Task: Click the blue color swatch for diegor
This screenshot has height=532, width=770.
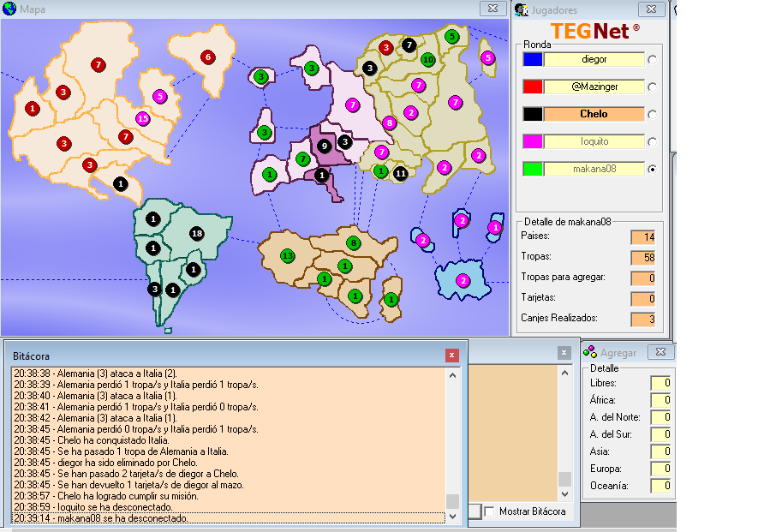Action: tap(533, 59)
